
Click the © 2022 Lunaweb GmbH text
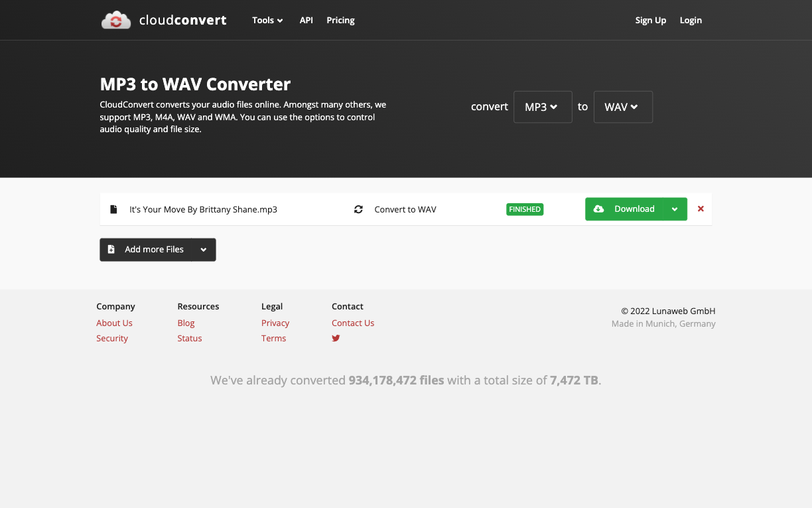[668, 311]
